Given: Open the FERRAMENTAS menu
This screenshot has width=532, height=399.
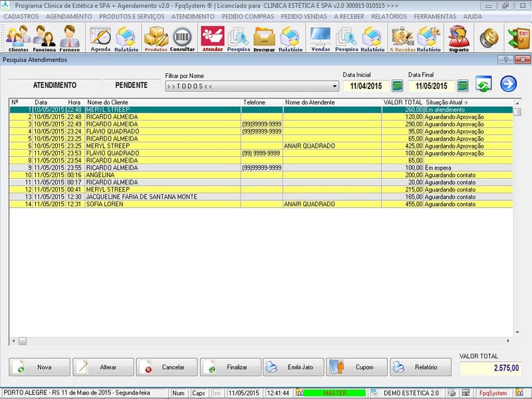Looking at the screenshot, I should pyautogui.click(x=435, y=16).
